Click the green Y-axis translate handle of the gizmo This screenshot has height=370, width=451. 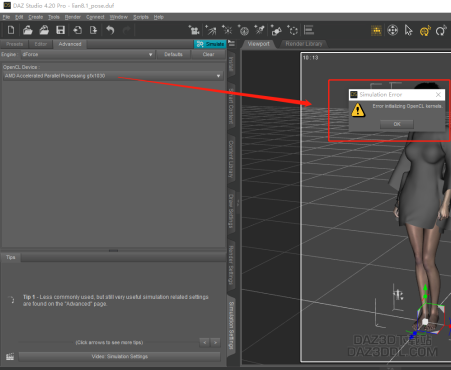pyautogui.click(x=425, y=289)
